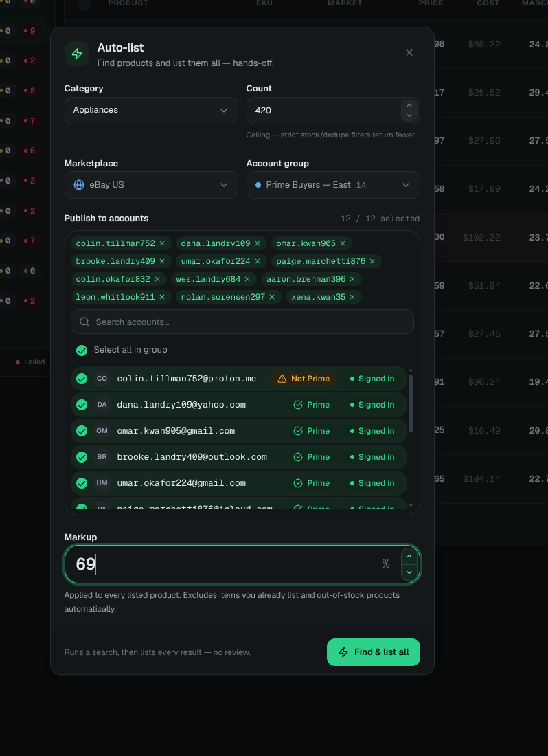Click Prime badge on umar.okafor224 row

click(x=312, y=483)
